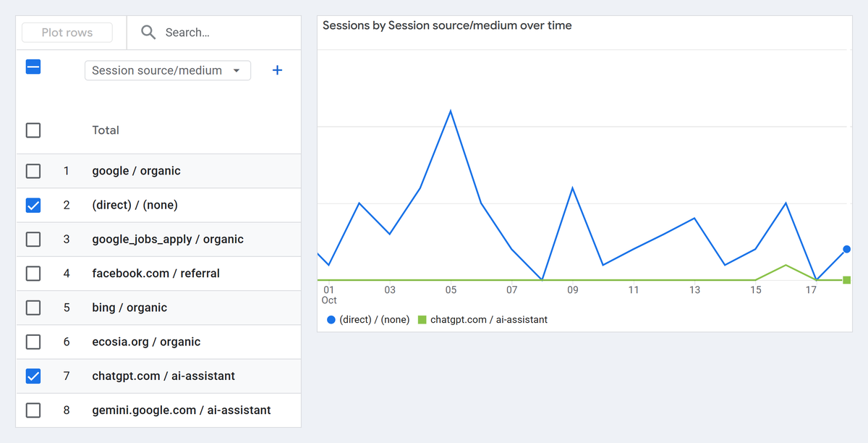Viewport: 868px width, 443px height.
Task: Click the (direct) / (none) row label
Action: [135, 205]
